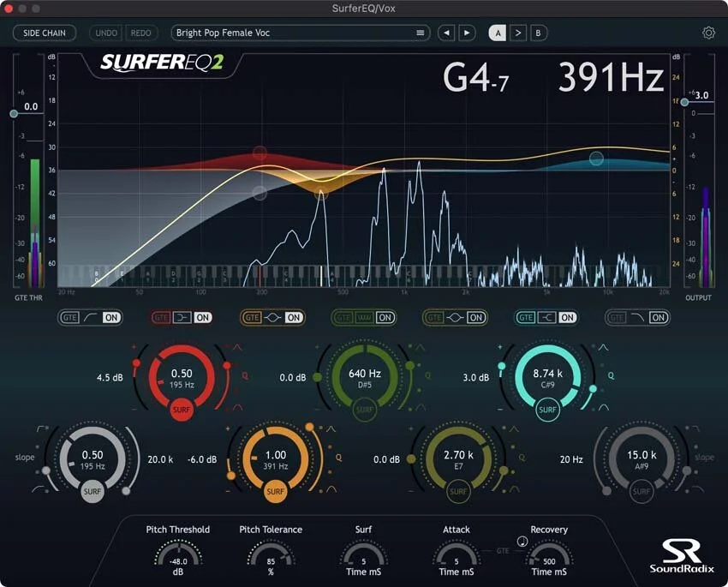Select the teal EQ node in the graph
The height and width of the screenshot is (587, 728).
596,159
